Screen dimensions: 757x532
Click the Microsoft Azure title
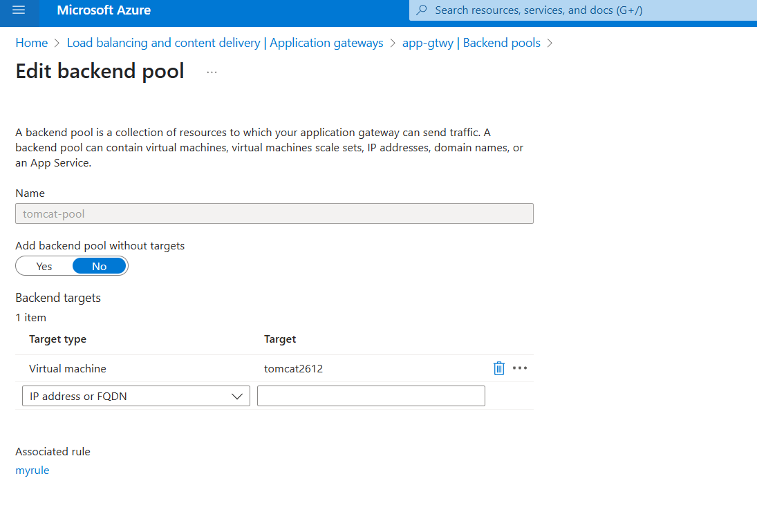(104, 10)
